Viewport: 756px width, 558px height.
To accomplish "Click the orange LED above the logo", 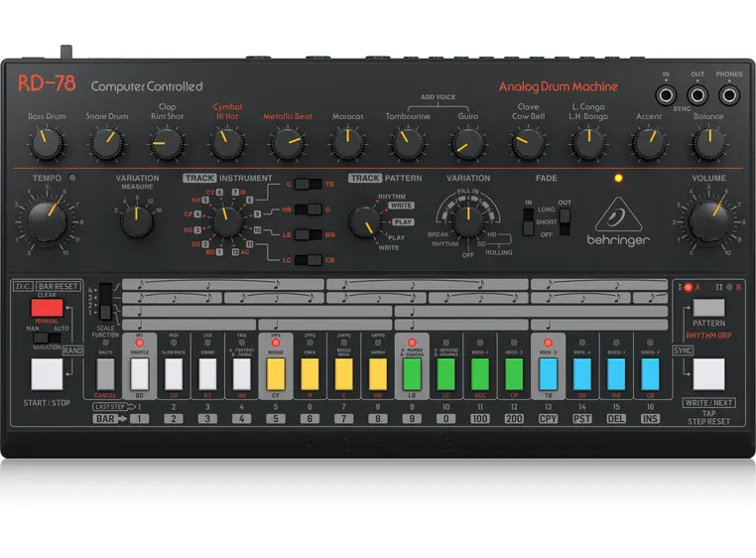I will tap(618, 178).
